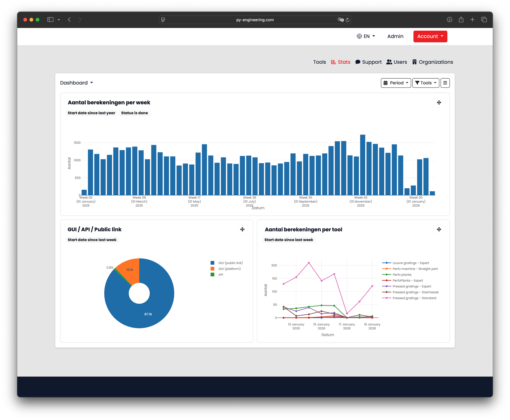Open the hamburger layout menu next to Tools

click(445, 83)
